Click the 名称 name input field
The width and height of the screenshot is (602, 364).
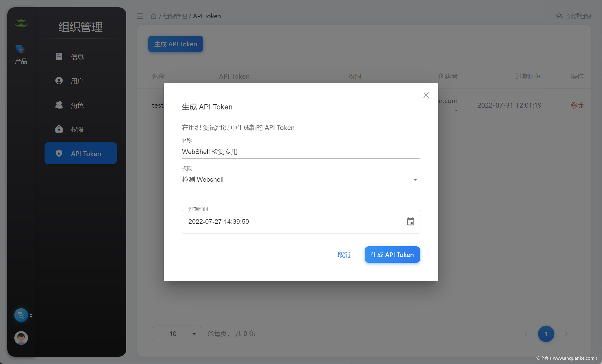pyautogui.click(x=300, y=152)
